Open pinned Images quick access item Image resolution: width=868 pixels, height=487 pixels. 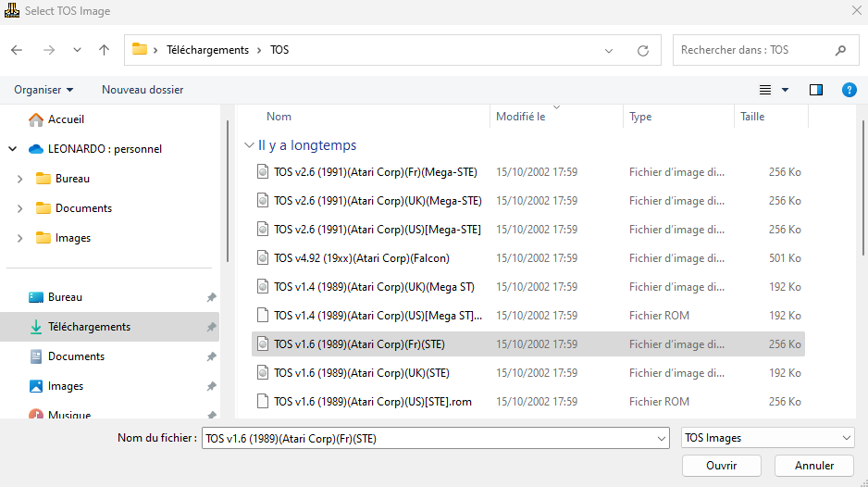(x=66, y=386)
